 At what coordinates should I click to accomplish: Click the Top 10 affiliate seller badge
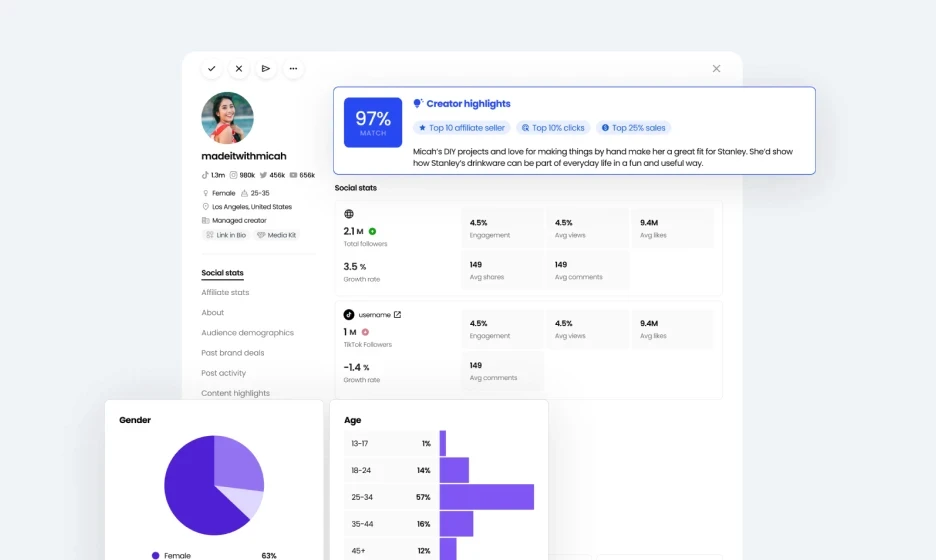(462, 128)
